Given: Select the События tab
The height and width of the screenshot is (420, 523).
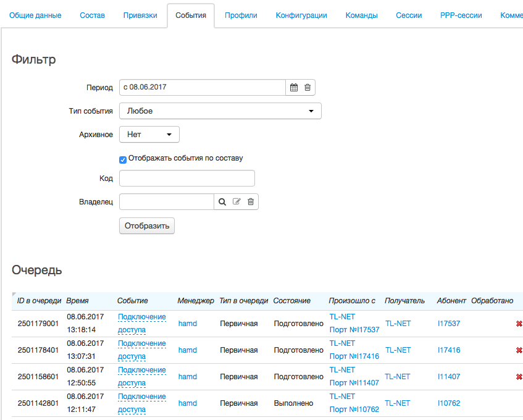Looking at the screenshot, I should [191, 15].
